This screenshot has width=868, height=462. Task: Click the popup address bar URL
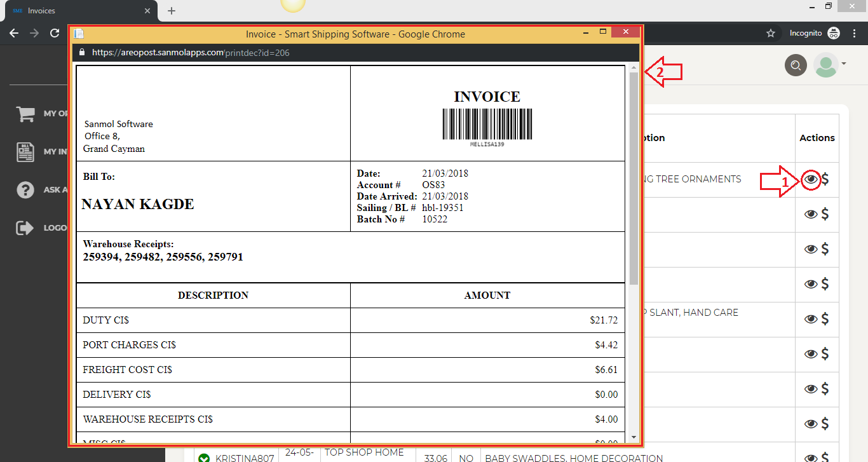click(x=191, y=53)
